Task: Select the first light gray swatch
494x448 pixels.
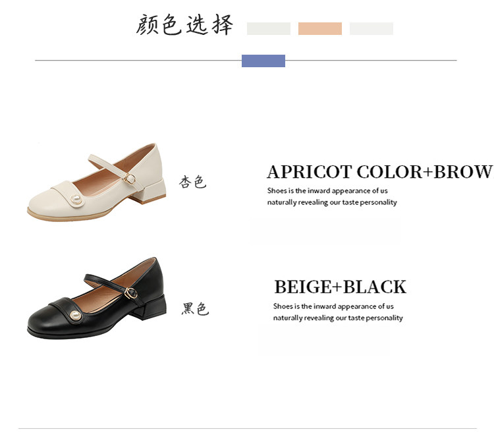Action: tap(269, 29)
